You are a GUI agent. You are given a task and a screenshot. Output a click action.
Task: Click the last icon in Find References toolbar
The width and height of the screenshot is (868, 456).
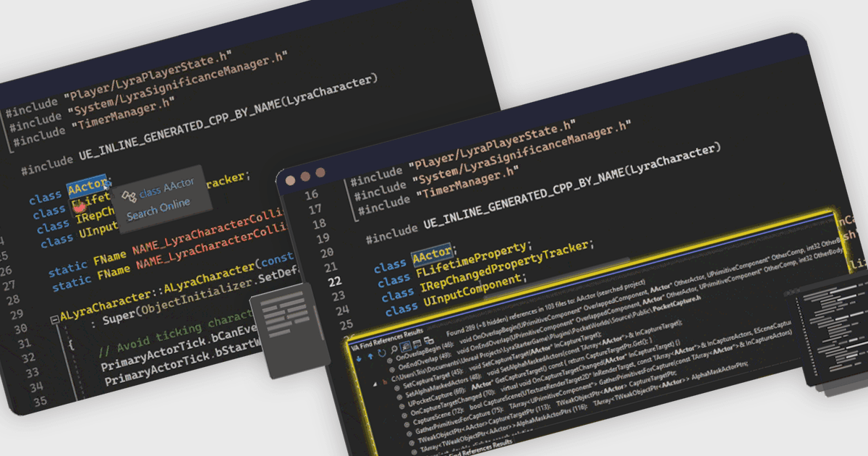(x=429, y=340)
